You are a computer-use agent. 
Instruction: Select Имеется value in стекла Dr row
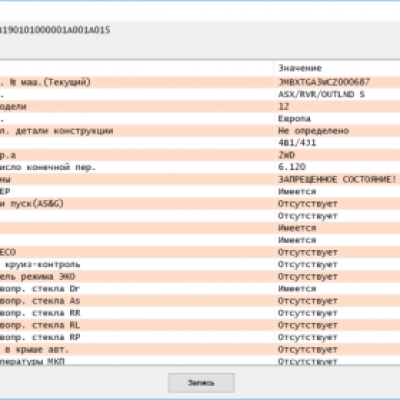(297, 289)
